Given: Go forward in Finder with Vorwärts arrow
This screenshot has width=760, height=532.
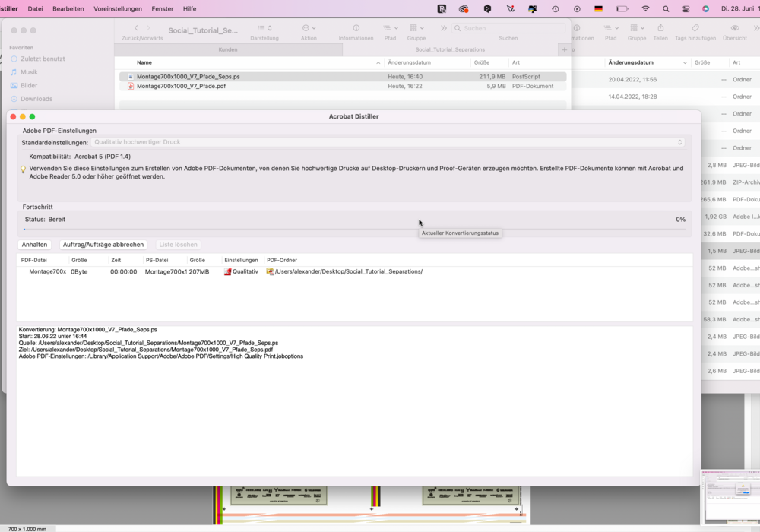Looking at the screenshot, I should click(148, 28).
